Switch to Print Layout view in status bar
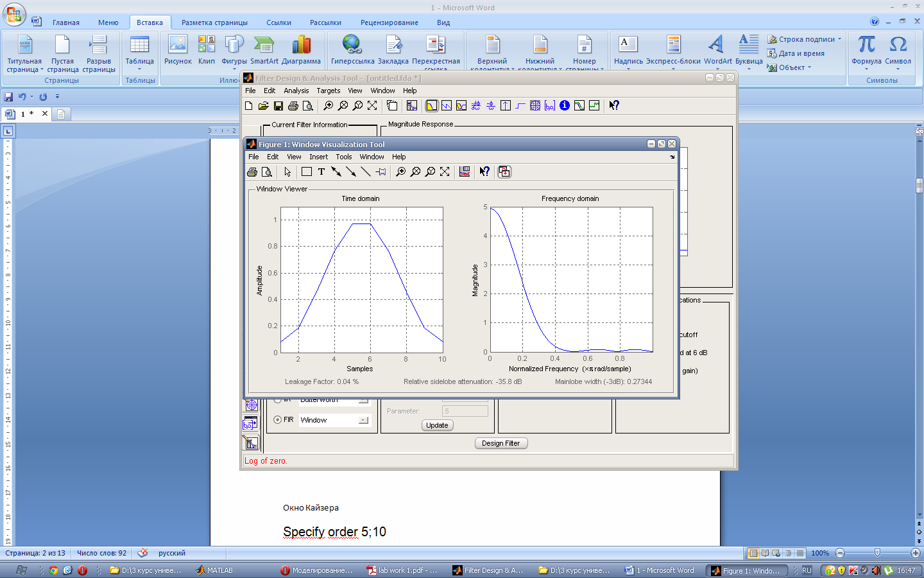924x578 pixels. pyautogui.click(x=754, y=553)
